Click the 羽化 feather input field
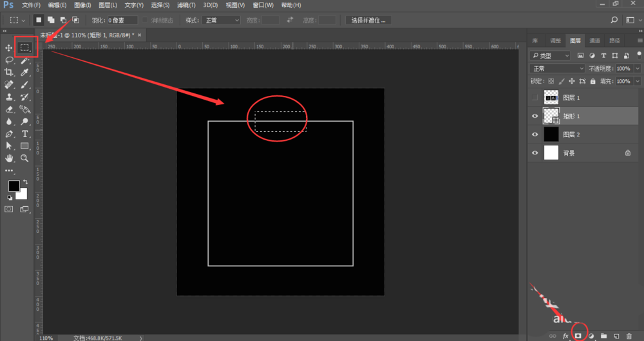 122,21
